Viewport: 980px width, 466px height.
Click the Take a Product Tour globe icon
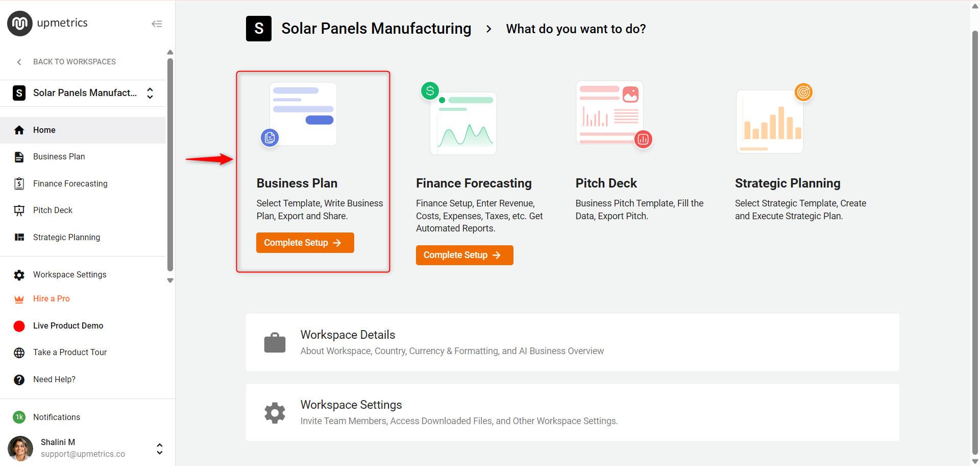click(x=19, y=353)
